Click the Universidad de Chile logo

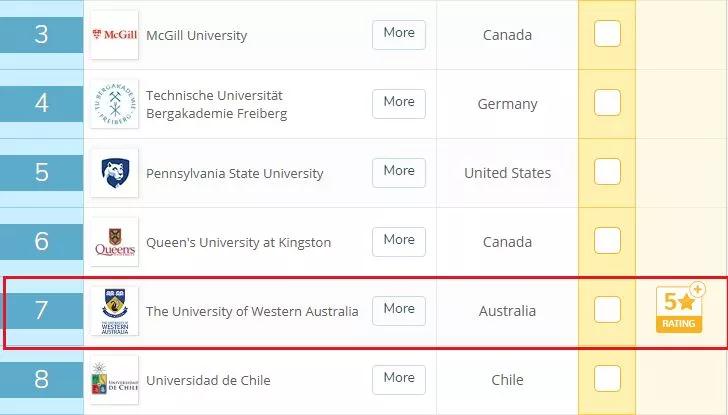[115, 380]
